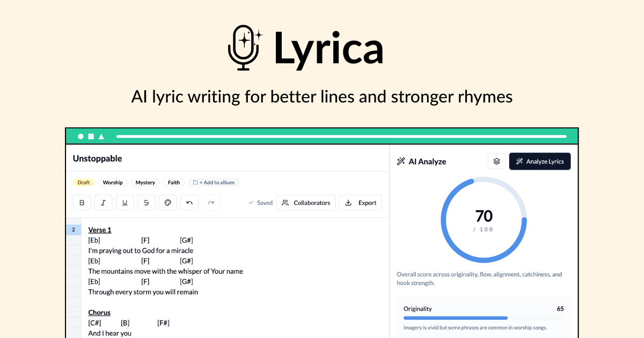Redo the last lyric edit
Screen dimensions: 644x338
pos(210,202)
